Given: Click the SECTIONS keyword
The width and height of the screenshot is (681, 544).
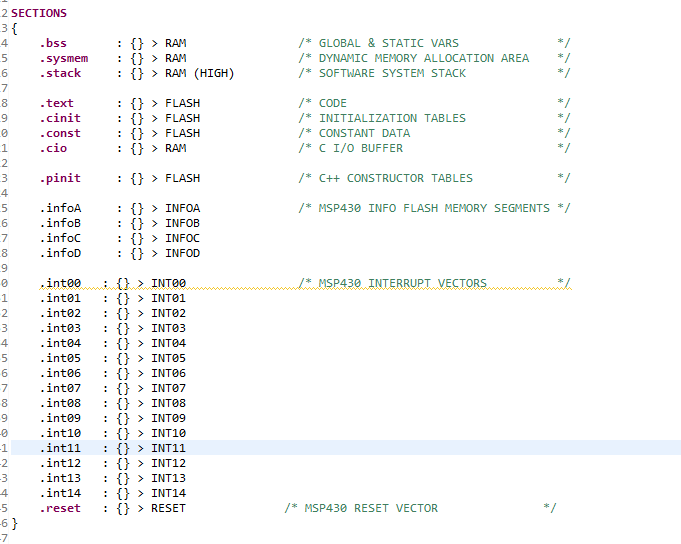Looking at the screenshot, I should pyautogui.click(x=39, y=13).
